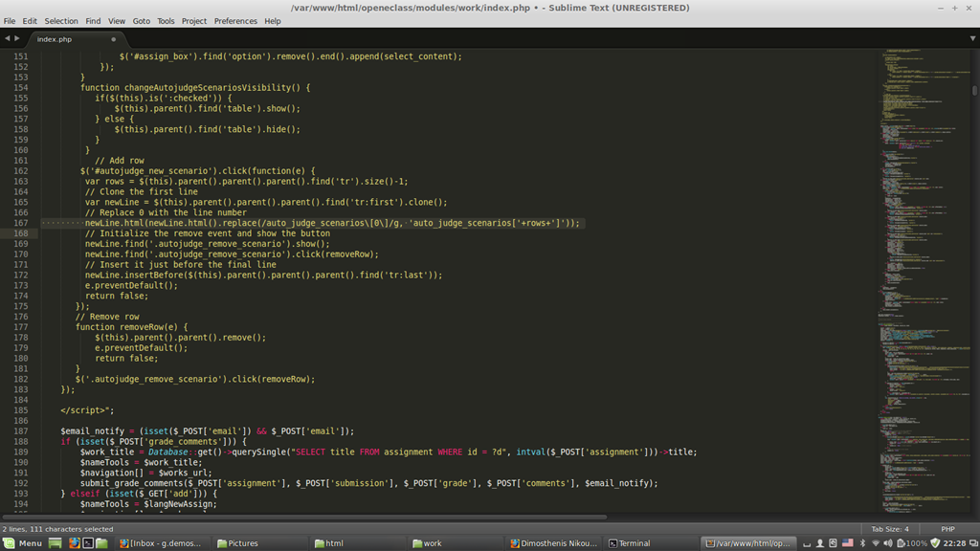Launch terminal from the panel launcher
The width and height of the screenshot is (980, 551).
pyautogui.click(x=88, y=543)
